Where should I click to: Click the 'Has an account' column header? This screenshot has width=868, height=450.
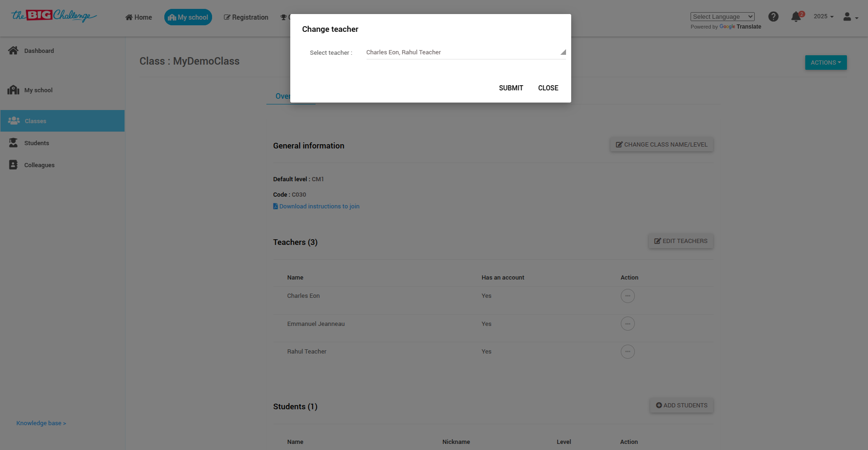[503, 278]
